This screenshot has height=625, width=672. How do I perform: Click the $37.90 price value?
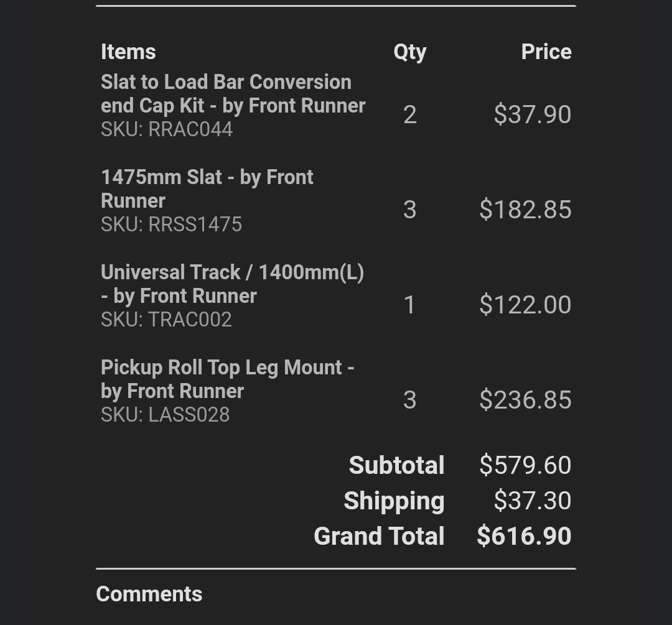pos(532,114)
